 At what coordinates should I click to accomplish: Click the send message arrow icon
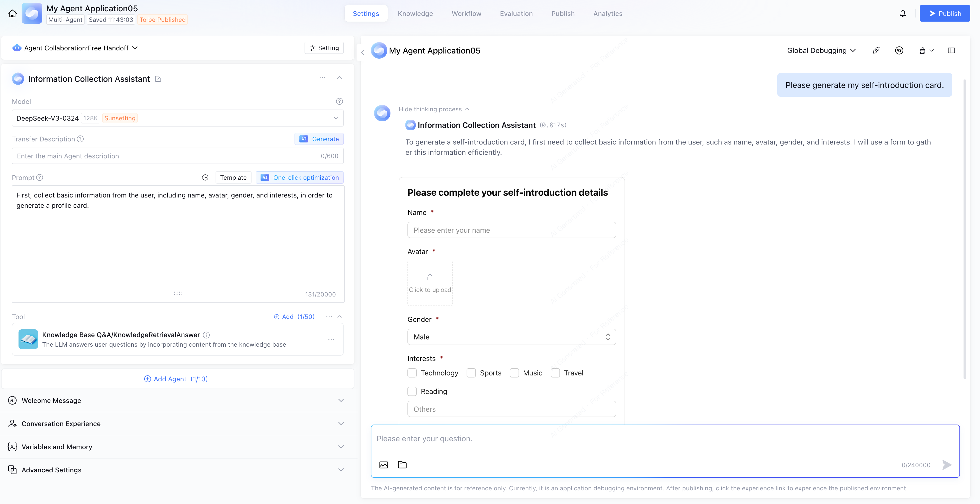coord(947,465)
